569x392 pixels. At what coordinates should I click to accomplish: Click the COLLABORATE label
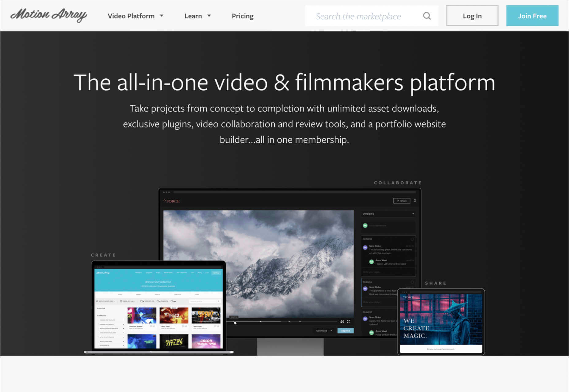point(398,183)
